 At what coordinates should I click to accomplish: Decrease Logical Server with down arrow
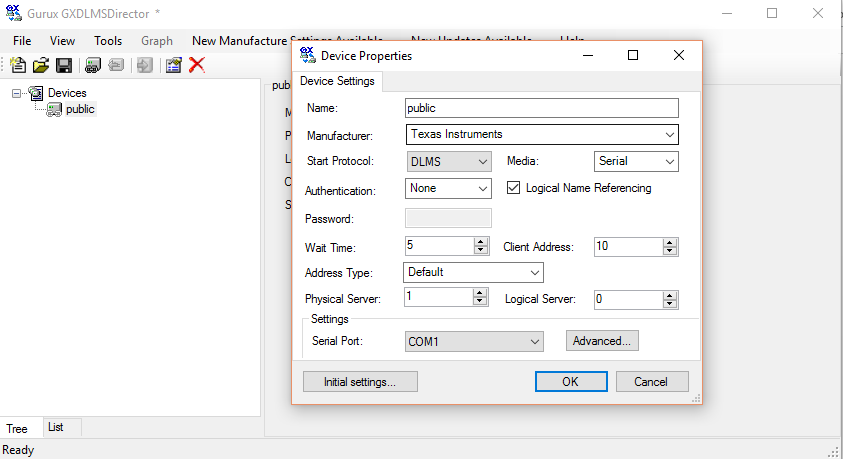click(x=669, y=304)
